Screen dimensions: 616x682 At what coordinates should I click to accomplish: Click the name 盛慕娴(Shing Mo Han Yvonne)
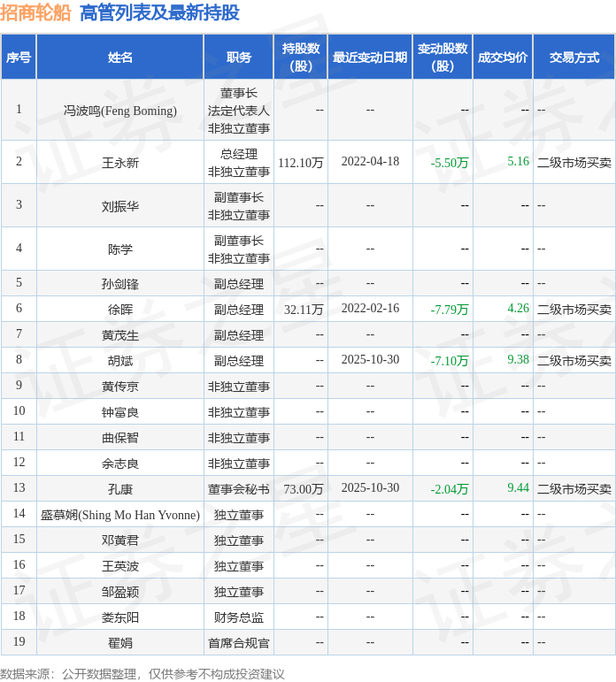pyautogui.click(x=120, y=515)
